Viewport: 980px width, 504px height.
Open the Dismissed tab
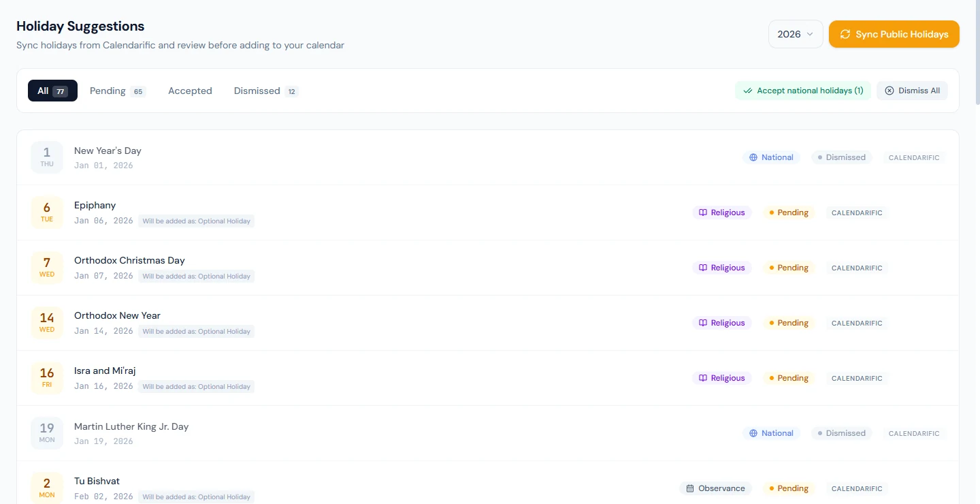pyautogui.click(x=266, y=91)
